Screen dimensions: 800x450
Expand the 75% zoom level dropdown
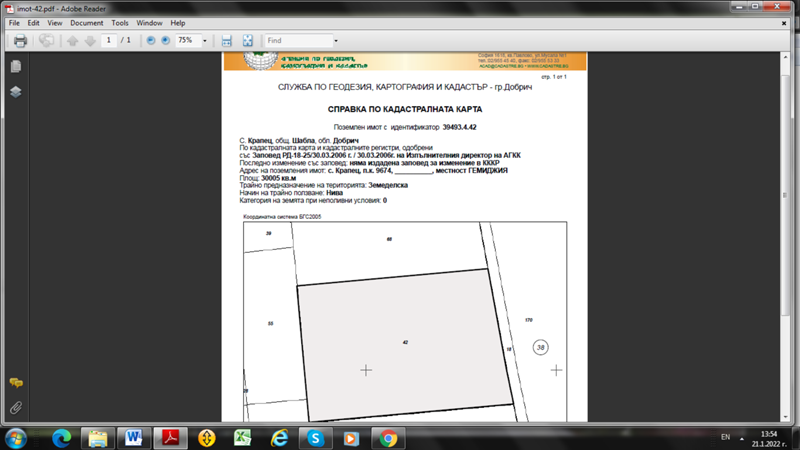205,41
